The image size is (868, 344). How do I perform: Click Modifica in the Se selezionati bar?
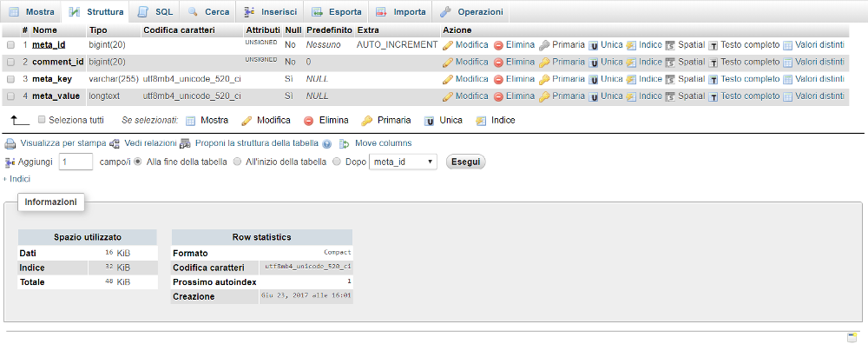point(273,120)
